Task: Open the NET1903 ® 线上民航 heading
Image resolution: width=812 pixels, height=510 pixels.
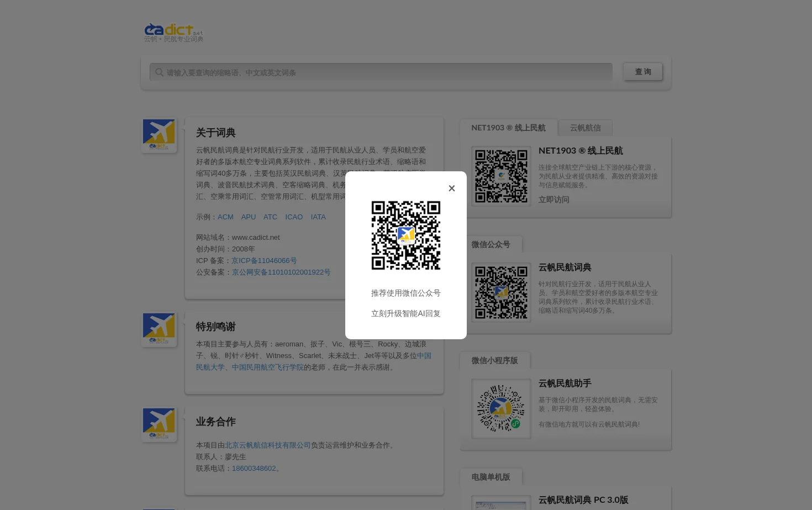Action: tap(581, 151)
